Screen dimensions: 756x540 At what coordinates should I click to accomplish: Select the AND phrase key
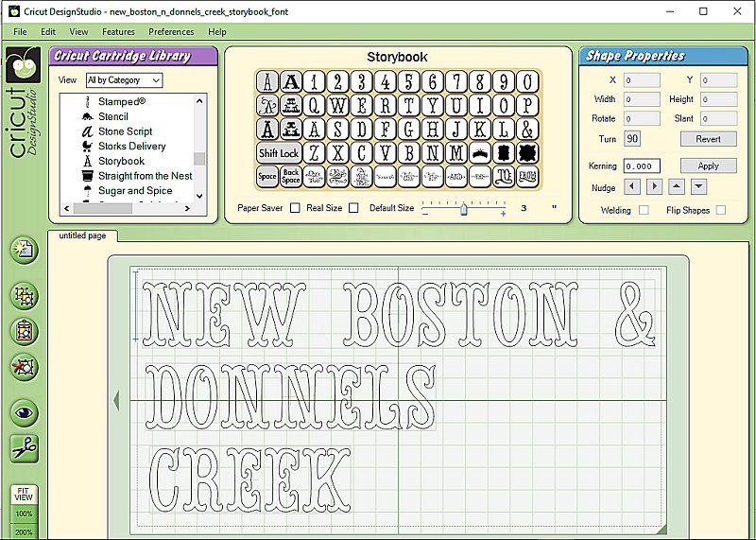click(x=456, y=177)
